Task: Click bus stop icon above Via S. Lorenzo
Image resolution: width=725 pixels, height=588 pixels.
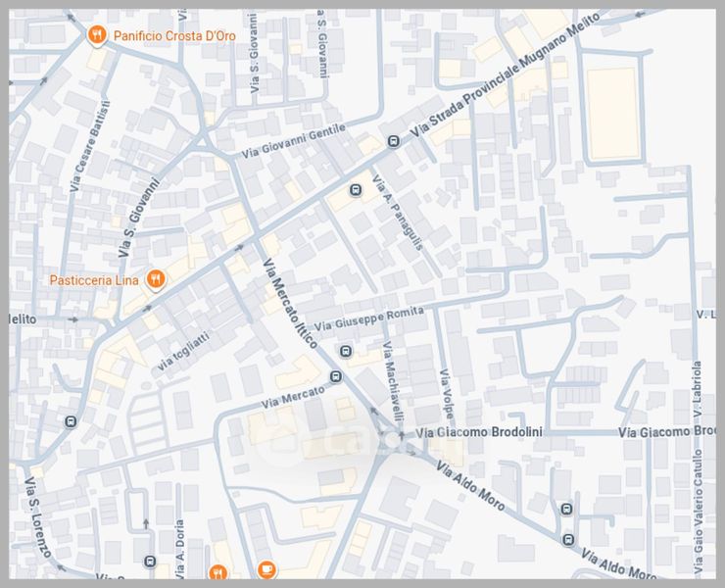Action: tap(71, 421)
